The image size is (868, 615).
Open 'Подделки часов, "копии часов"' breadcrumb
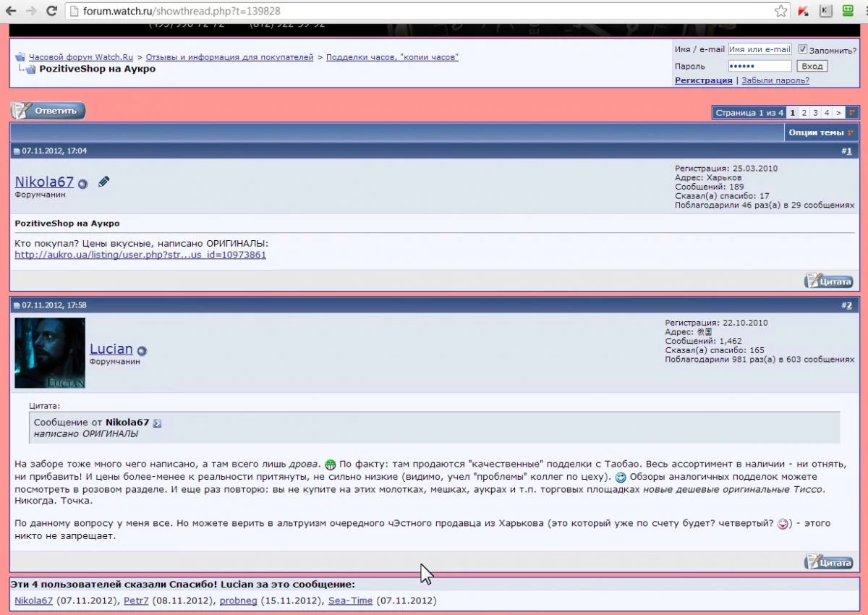(x=392, y=57)
